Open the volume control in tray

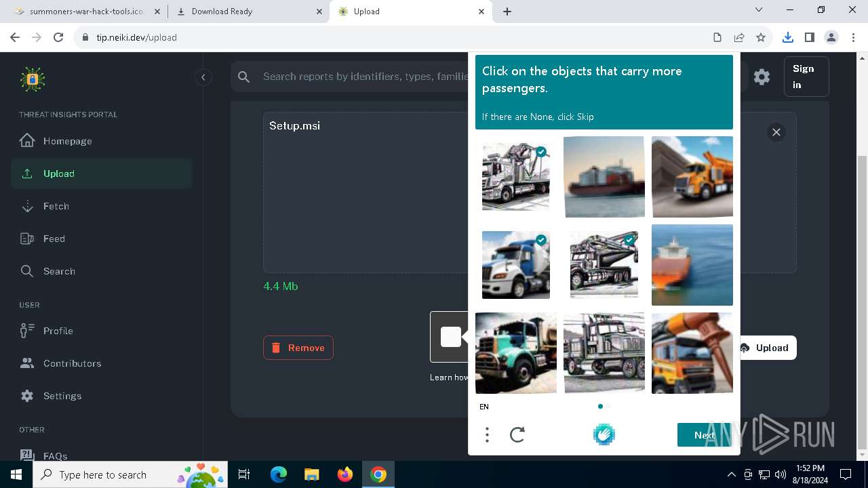coord(781,474)
